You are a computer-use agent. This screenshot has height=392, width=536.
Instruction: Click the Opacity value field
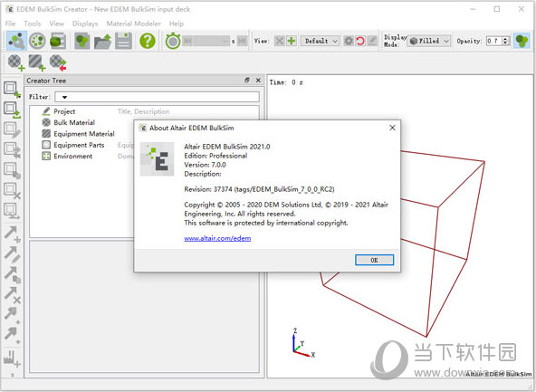tap(494, 41)
